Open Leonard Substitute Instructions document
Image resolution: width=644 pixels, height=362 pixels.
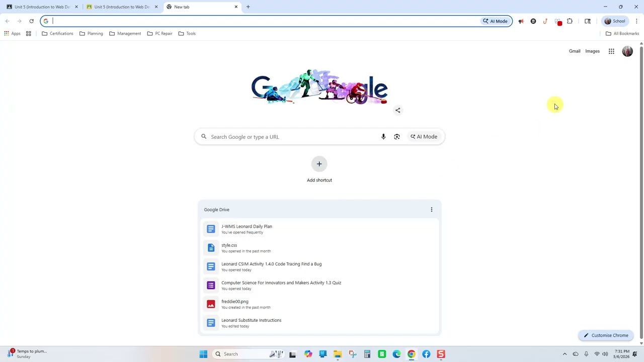[319, 323]
